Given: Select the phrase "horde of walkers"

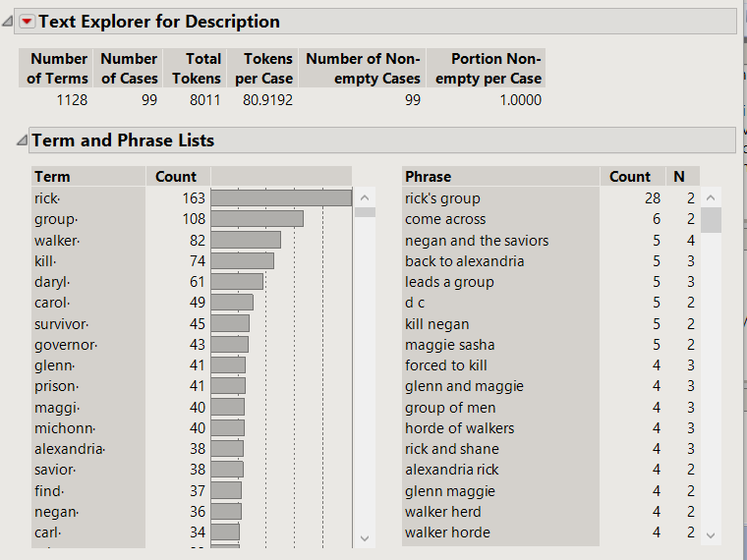Looking at the screenshot, I should 459,428.
